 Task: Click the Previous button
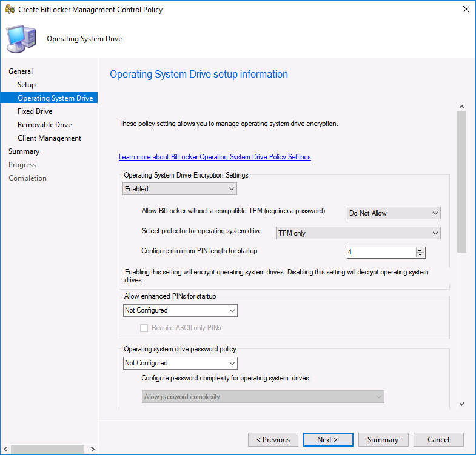click(273, 439)
